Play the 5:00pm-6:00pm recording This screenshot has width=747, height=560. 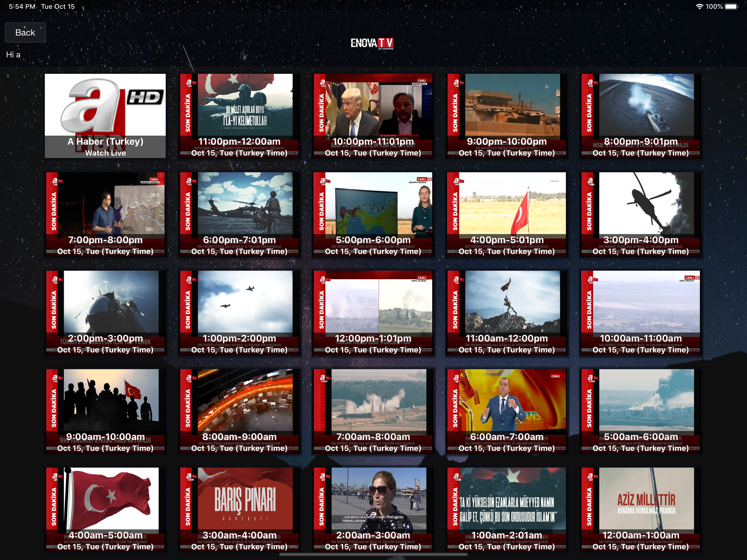click(x=373, y=214)
